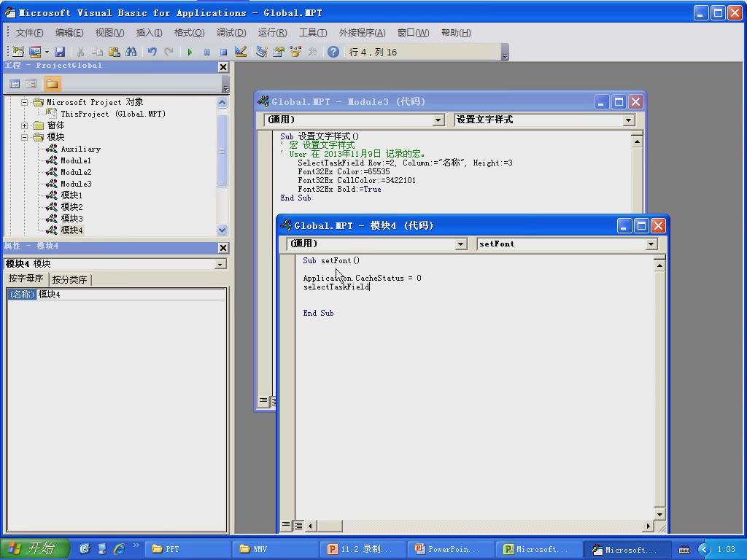747x560 pixels.
Task: Open the Object Browser toolbar icon
Action: click(295, 52)
